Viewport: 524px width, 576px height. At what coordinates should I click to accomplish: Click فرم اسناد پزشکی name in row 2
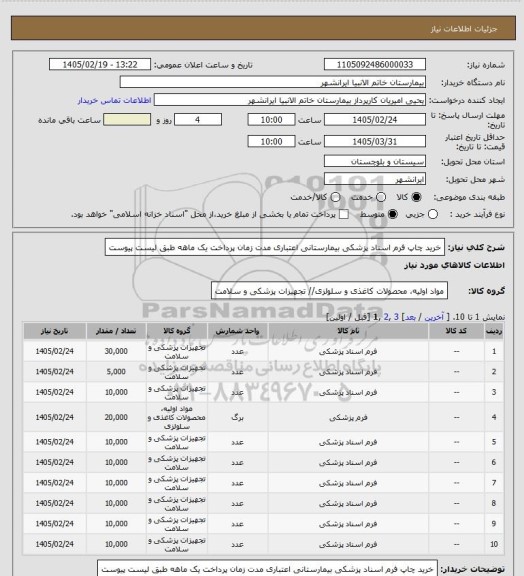pyautogui.click(x=348, y=372)
